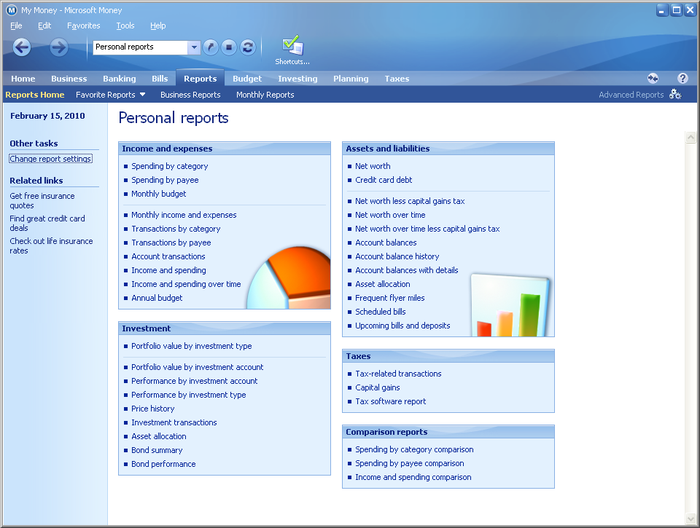This screenshot has height=528, width=700.
Task: Switch to the Business tab
Action: pos(69,79)
